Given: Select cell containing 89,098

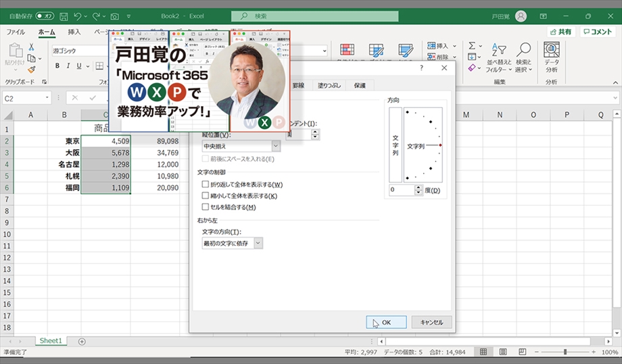Looking at the screenshot, I should (x=156, y=141).
